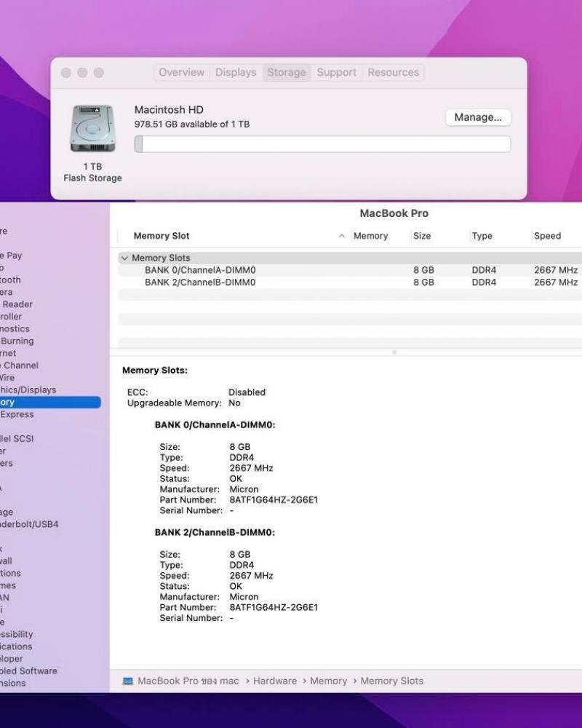
Task: Open the Displays tab
Action: [x=236, y=73]
